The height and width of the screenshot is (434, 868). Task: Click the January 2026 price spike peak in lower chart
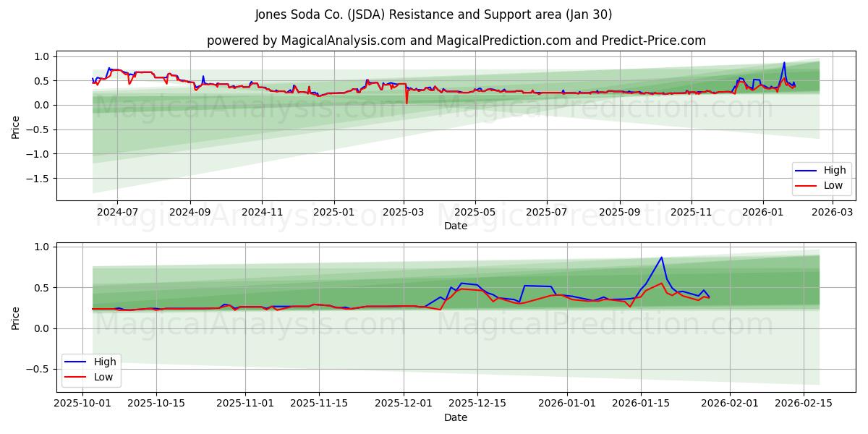click(661, 258)
